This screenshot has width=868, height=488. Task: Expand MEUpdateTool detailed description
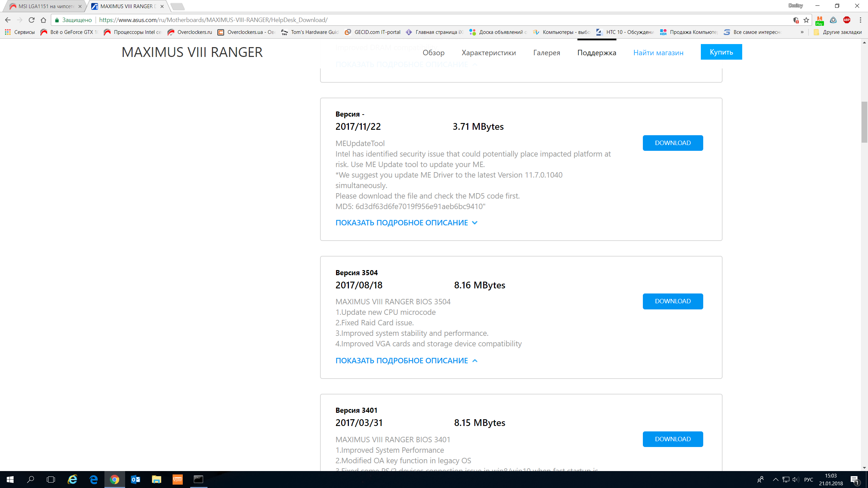click(x=406, y=223)
